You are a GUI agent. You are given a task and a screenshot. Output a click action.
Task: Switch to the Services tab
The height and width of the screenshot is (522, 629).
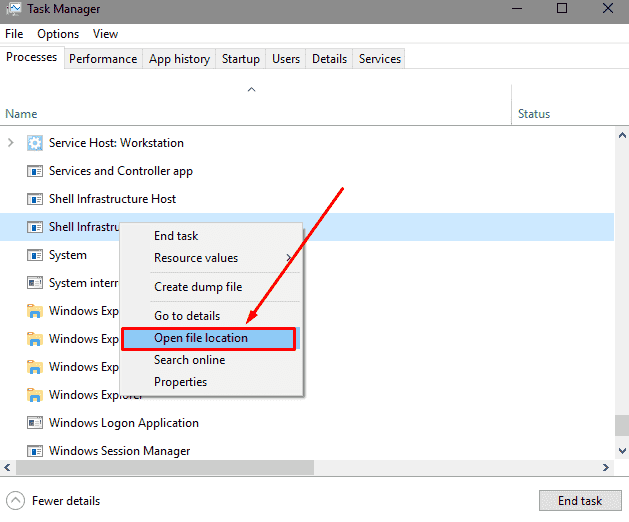(379, 59)
